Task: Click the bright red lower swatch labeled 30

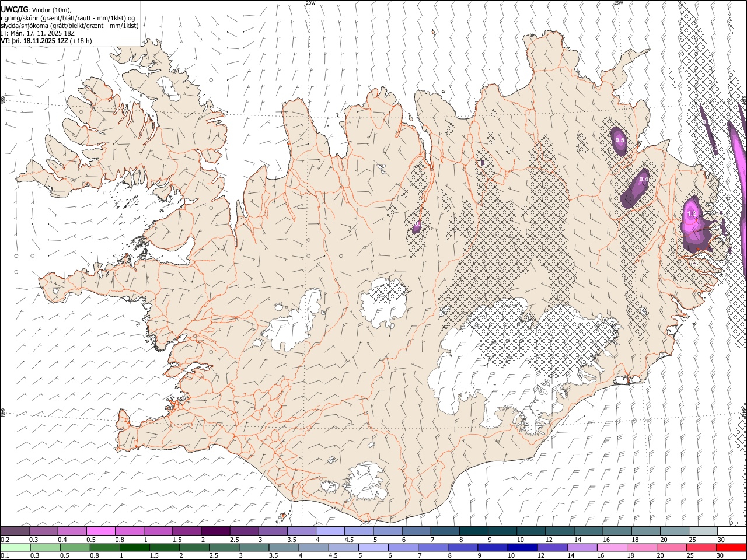Action: (x=731, y=547)
